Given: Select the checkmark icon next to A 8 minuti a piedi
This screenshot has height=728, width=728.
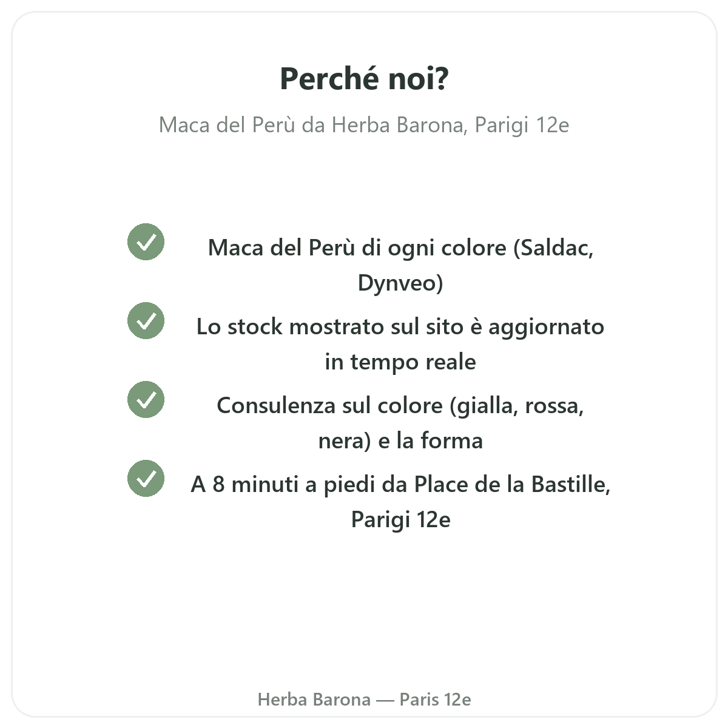Looking at the screenshot, I should pyautogui.click(x=146, y=478).
